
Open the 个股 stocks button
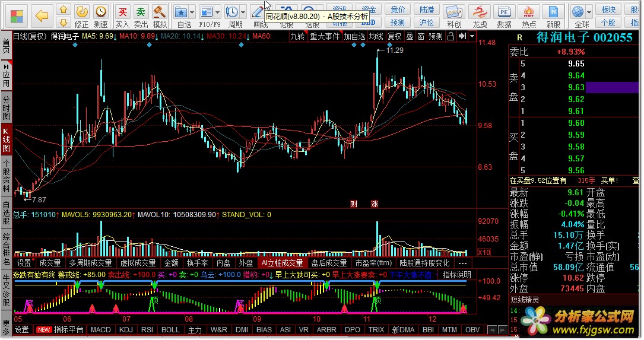pyautogui.click(x=608, y=22)
